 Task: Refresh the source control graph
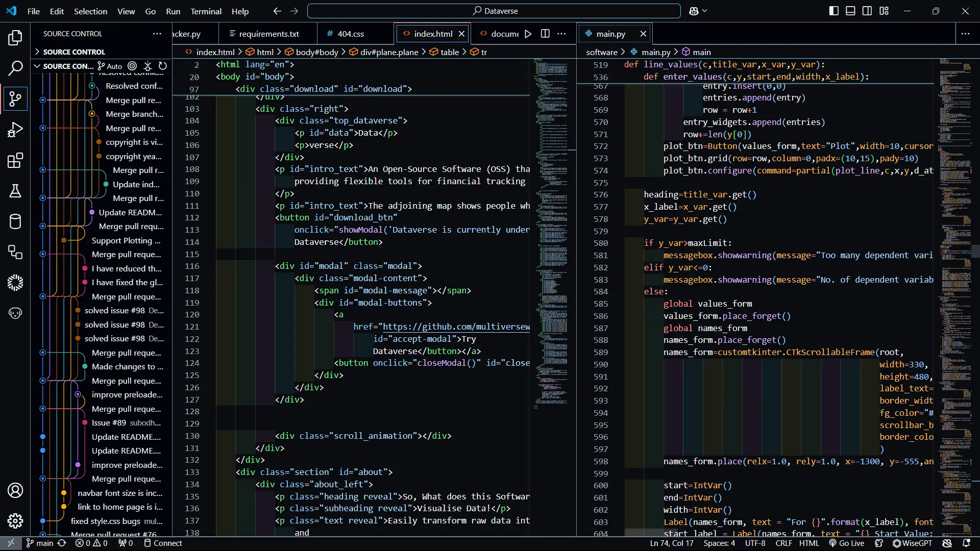point(163,66)
